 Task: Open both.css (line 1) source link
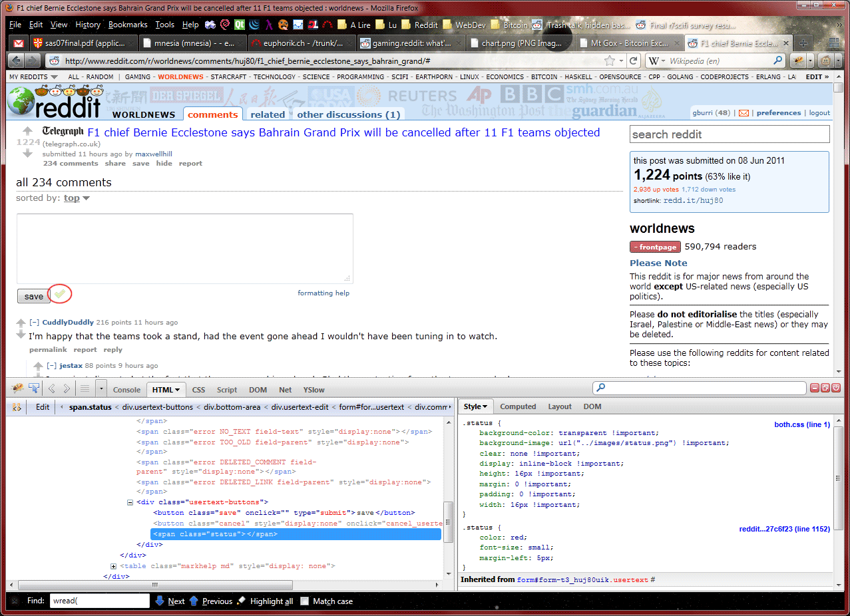802,424
